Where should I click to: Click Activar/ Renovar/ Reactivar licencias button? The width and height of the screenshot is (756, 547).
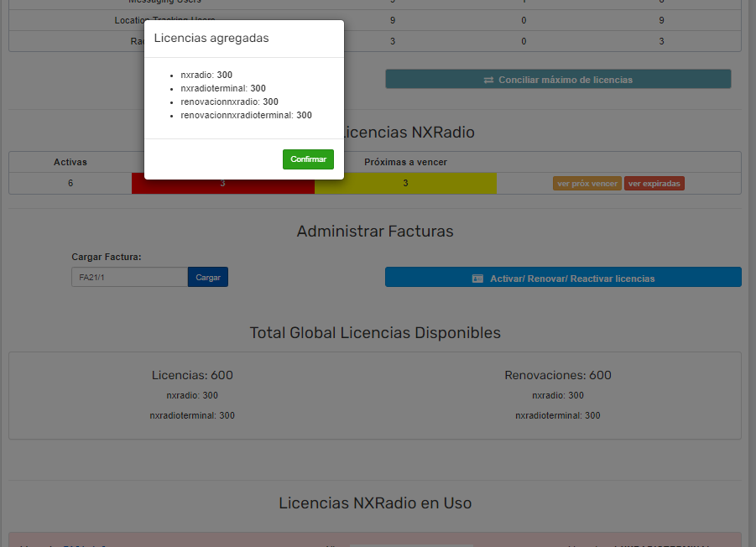563,277
